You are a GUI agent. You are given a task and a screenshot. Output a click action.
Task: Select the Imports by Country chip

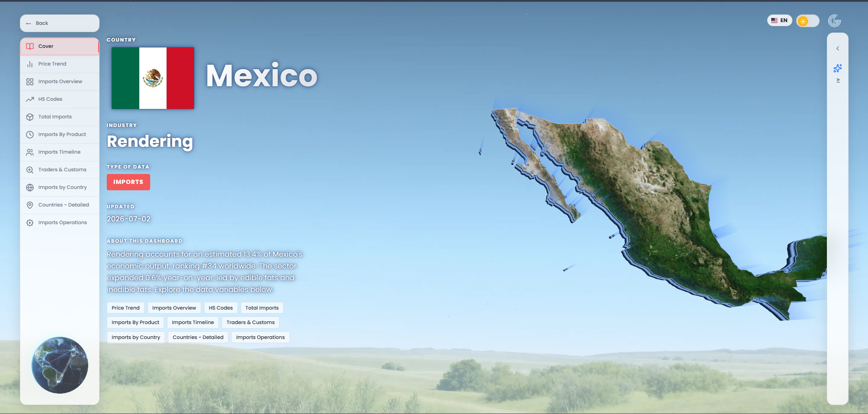click(136, 337)
